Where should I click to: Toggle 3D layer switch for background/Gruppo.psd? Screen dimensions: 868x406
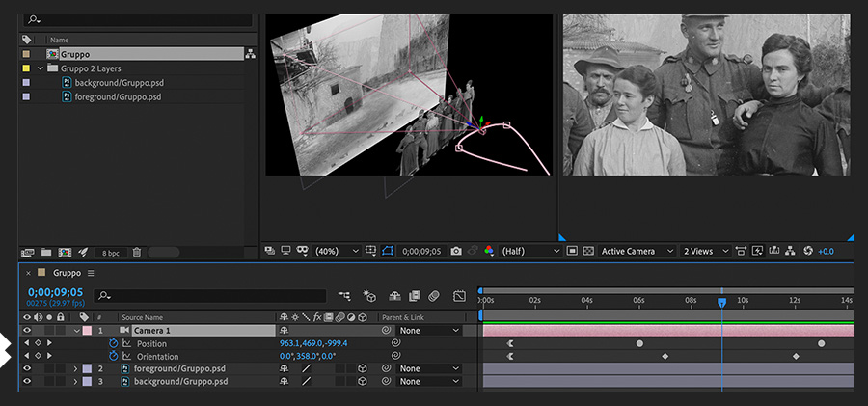tap(363, 381)
